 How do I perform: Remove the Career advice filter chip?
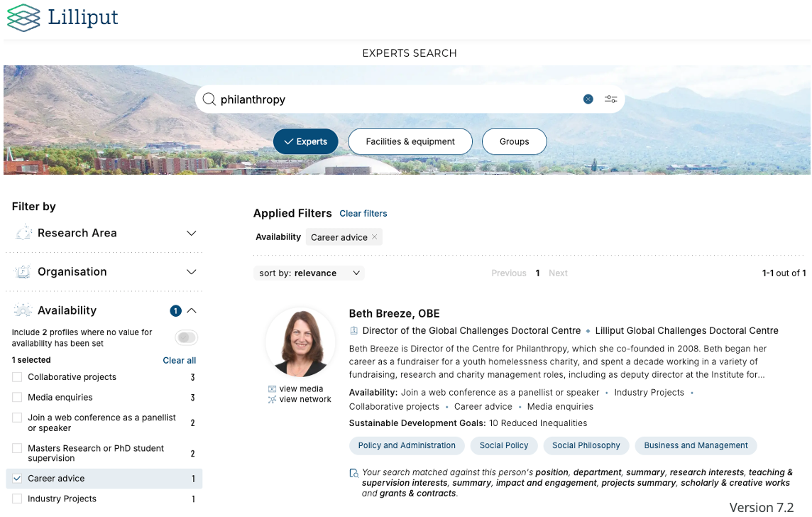[375, 237]
